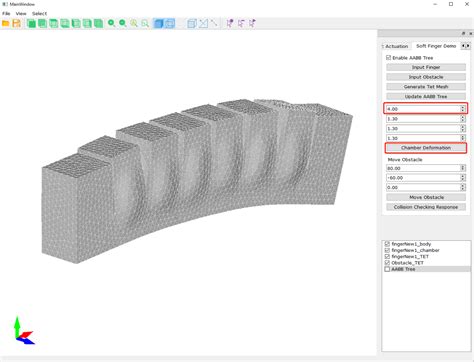The height and width of the screenshot is (362, 474).
Task: Click the first green cube view icon
Action: [x=31, y=23]
